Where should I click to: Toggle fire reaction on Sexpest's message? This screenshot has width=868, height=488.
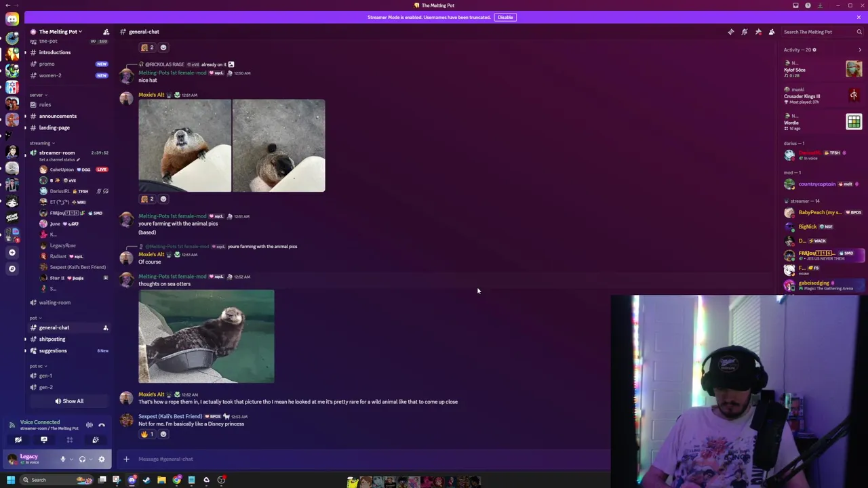[x=147, y=434]
